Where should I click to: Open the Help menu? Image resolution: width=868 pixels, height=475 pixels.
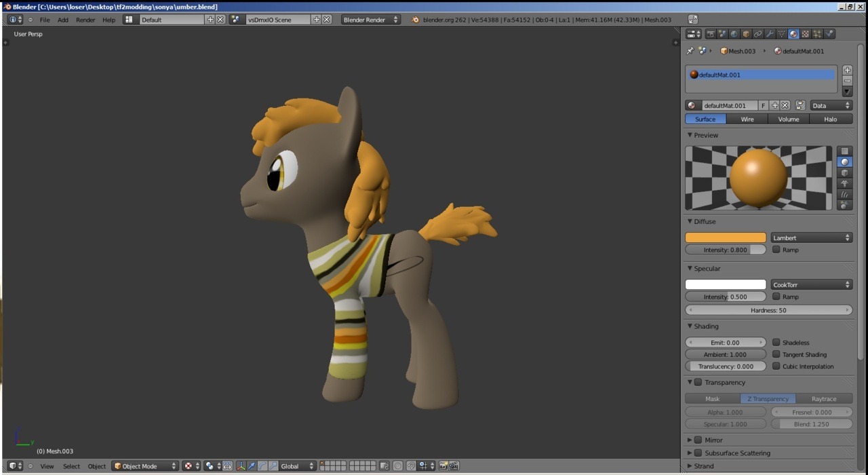(x=108, y=20)
